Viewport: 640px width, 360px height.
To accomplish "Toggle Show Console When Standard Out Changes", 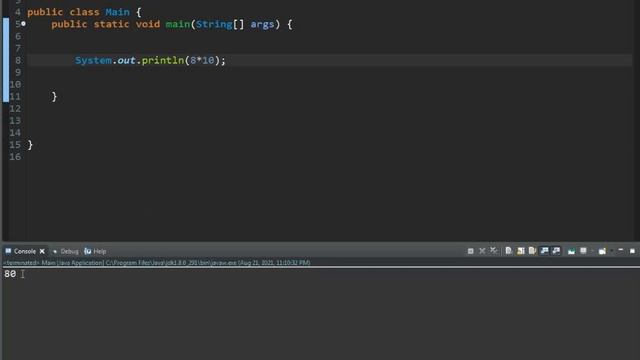I will tap(544, 251).
